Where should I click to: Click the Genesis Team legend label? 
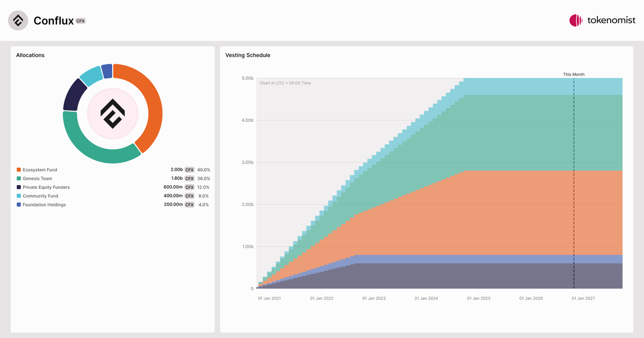38,179
